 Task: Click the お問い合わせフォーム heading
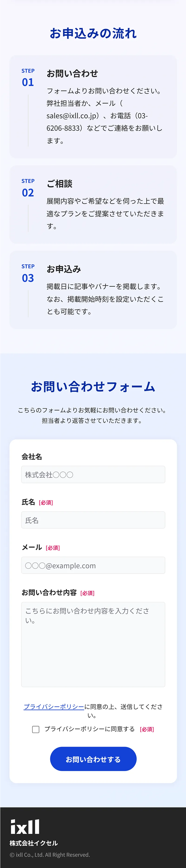tap(93, 386)
